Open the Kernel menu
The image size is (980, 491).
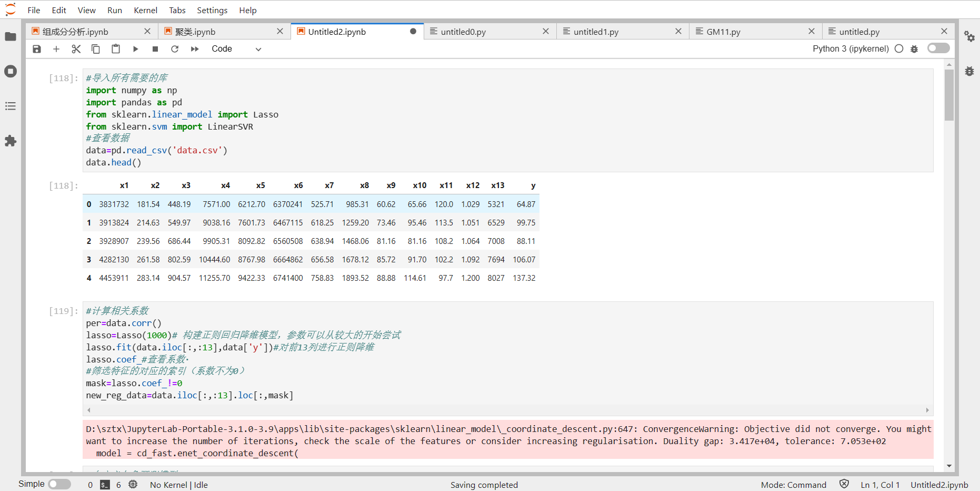coord(146,10)
